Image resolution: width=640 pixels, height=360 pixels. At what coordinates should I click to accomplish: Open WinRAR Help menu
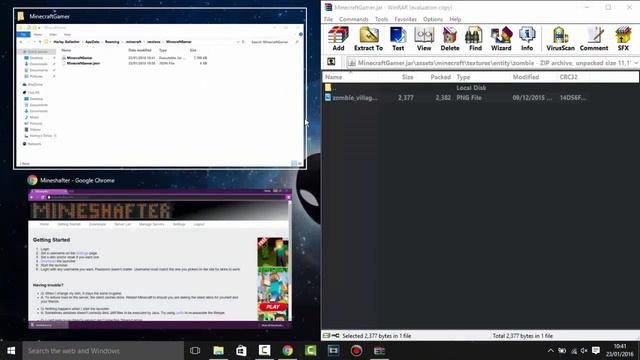(x=455, y=19)
